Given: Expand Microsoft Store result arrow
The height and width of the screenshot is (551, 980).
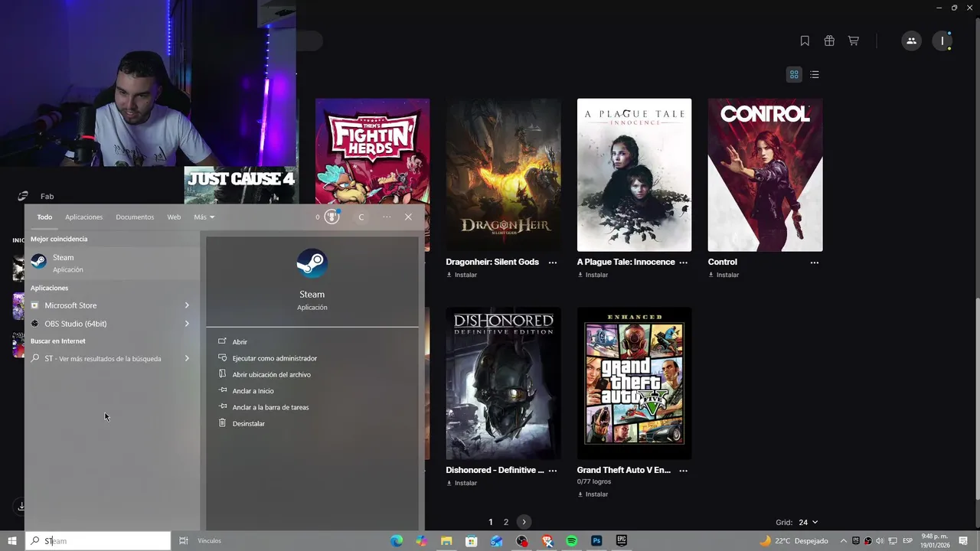Looking at the screenshot, I should click(187, 305).
